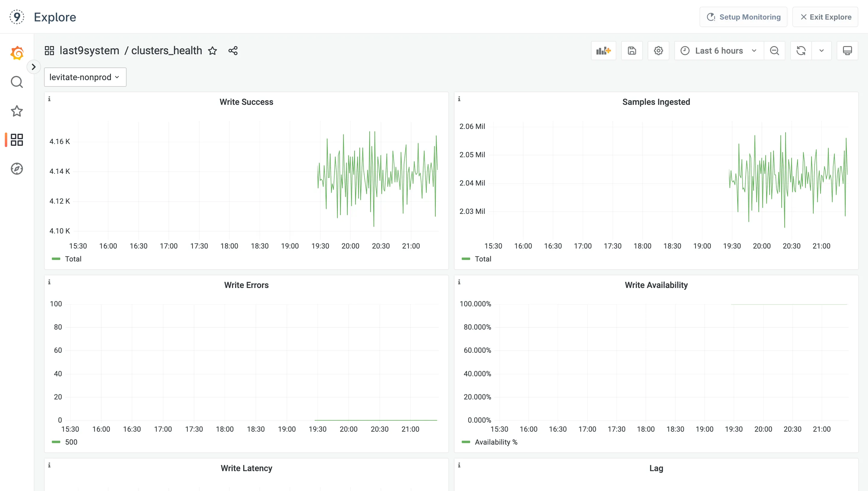Toggle the Total series in Write Success legend

pyautogui.click(x=73, y=259)
